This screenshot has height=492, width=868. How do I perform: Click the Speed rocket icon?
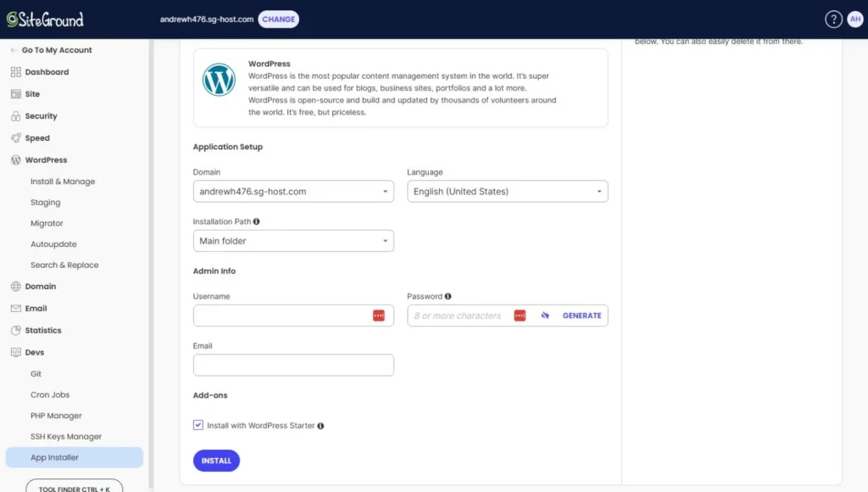click(15, 138)
